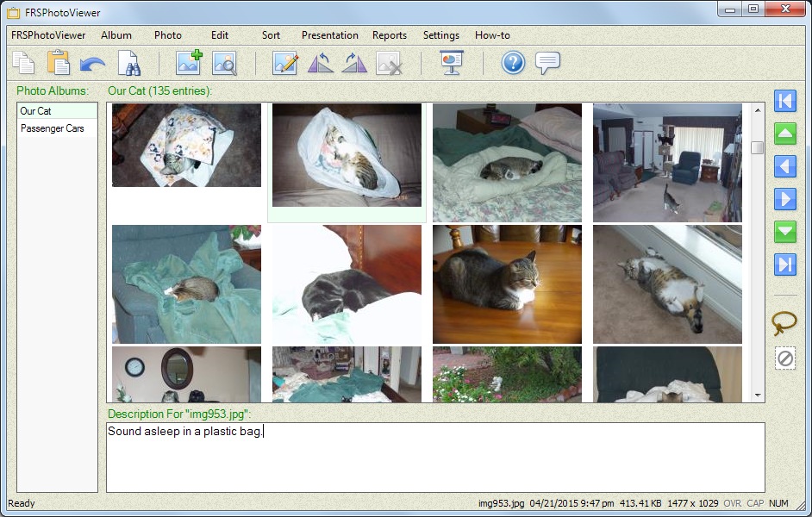Click the green page down arrow button
Viewport: 812px width, 517px height.
(x=785, y=231)
